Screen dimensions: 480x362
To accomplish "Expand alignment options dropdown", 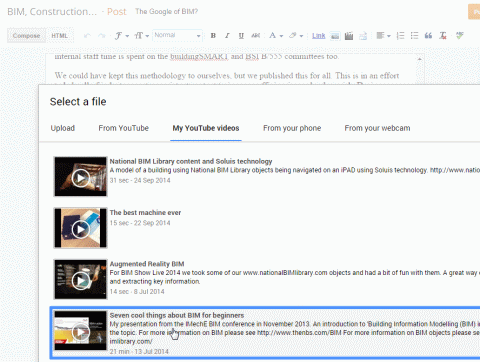I will click(383, 36).
